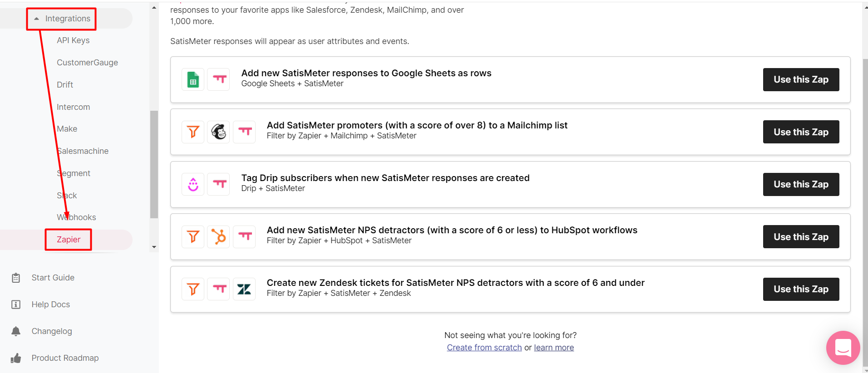
Task: Use the Google Sheets rows Zap
Action: (801, 79)
